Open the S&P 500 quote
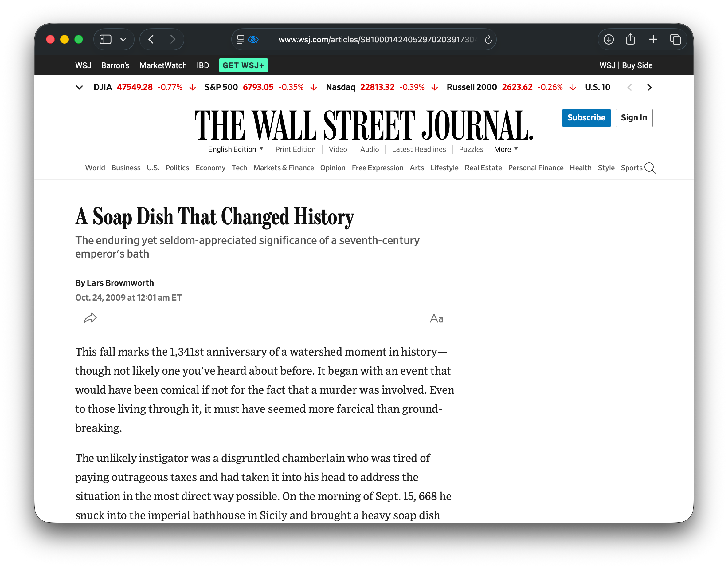This screenshot has height=568, width=728. coord(261,87)
